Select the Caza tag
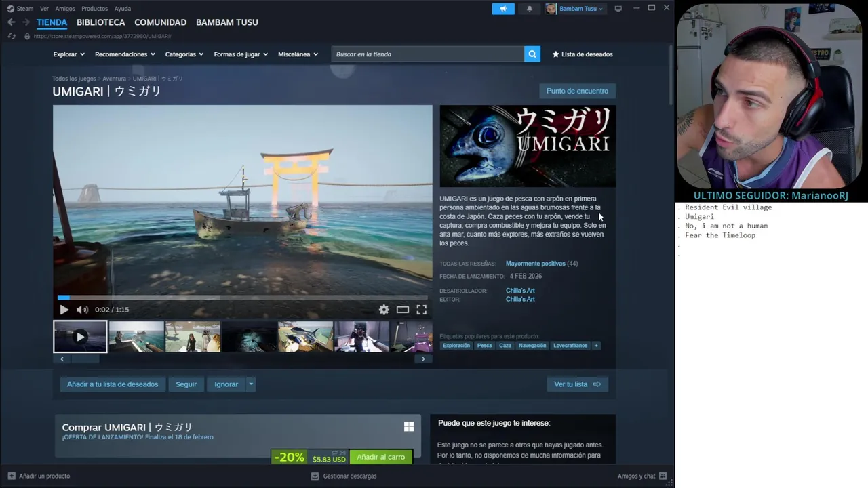The image size is (868, 488). click(x=505, y=346)
